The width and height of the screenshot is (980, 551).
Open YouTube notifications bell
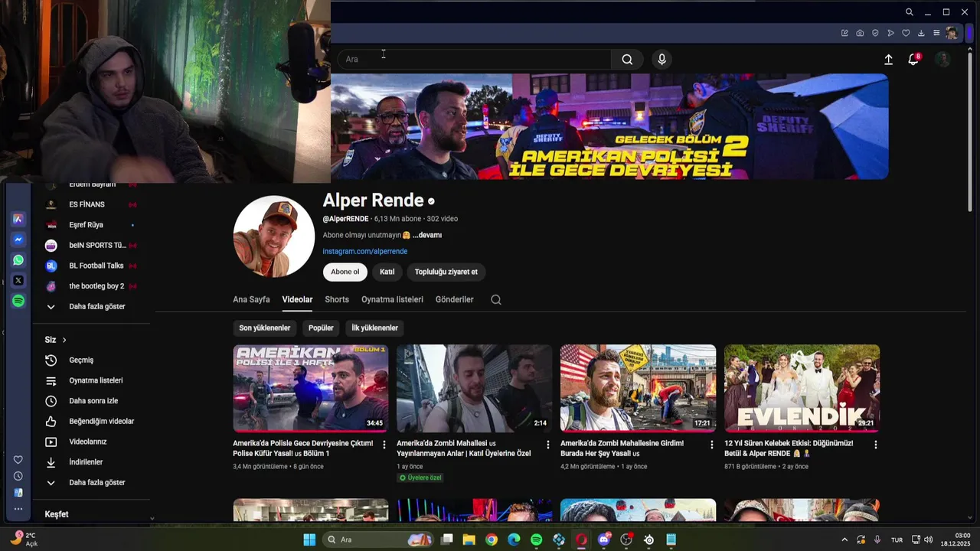(913, 60)
